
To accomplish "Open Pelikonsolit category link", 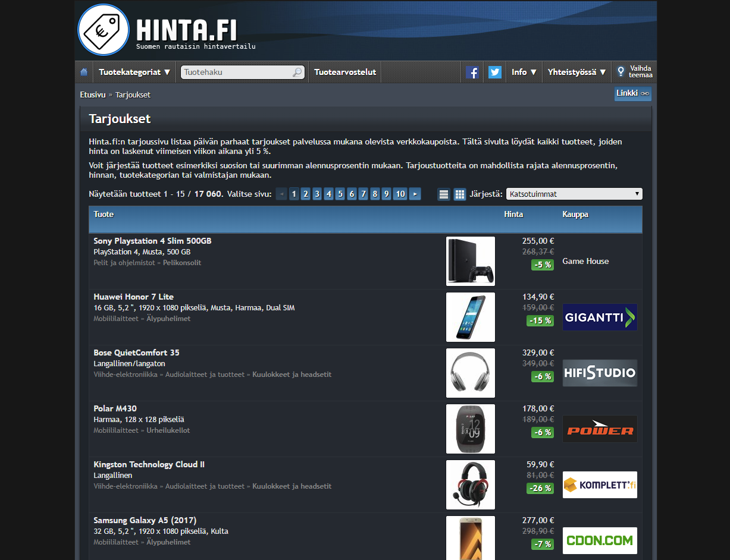I will coord(182,263).
